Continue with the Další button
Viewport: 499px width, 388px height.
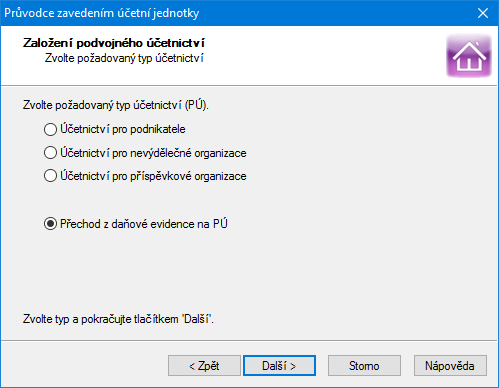[x=279, y=366]
